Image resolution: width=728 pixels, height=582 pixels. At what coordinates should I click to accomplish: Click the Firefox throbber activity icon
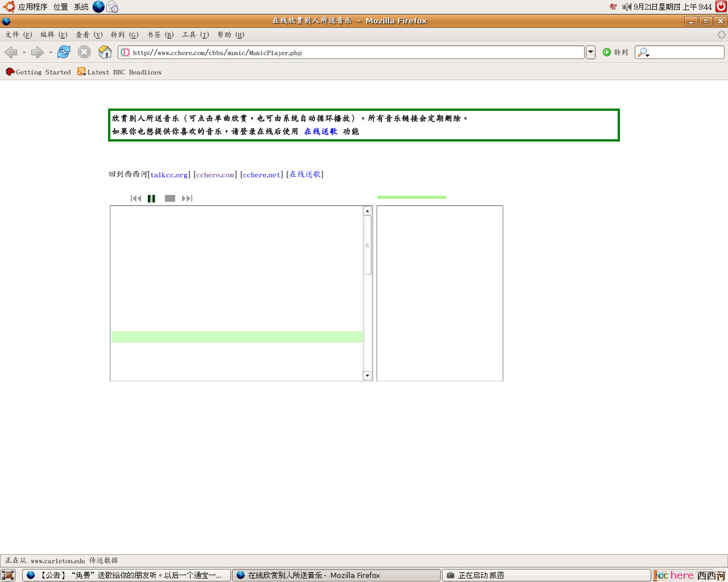click(x=721, y=35)
